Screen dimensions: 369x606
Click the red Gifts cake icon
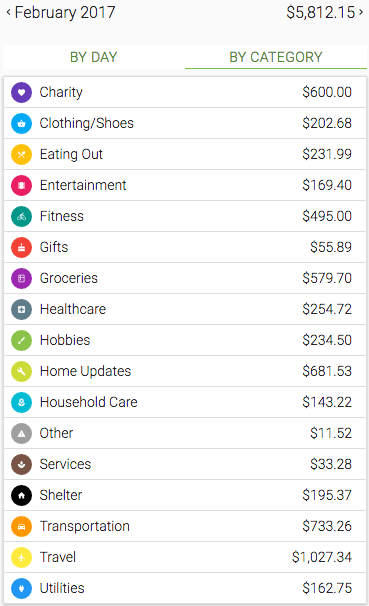pyautogui.click(x=21, y=247)
